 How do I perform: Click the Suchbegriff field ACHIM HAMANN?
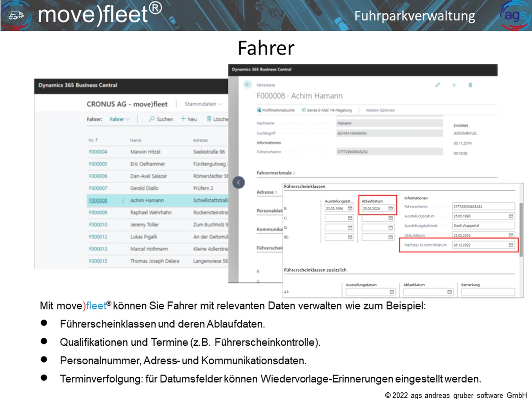click(x=390, y=133)
